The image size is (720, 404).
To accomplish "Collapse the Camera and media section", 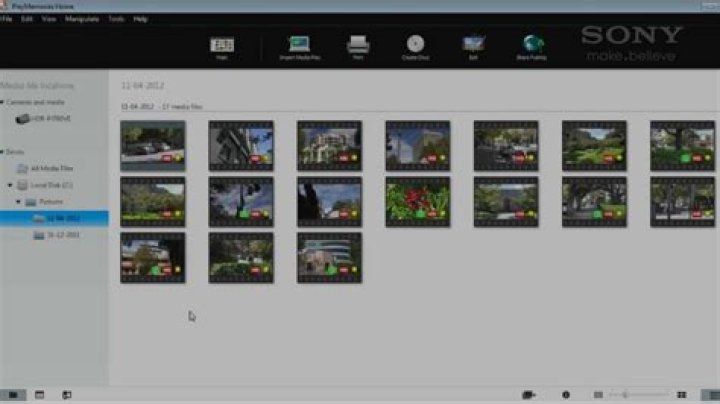I will [2, 102].
